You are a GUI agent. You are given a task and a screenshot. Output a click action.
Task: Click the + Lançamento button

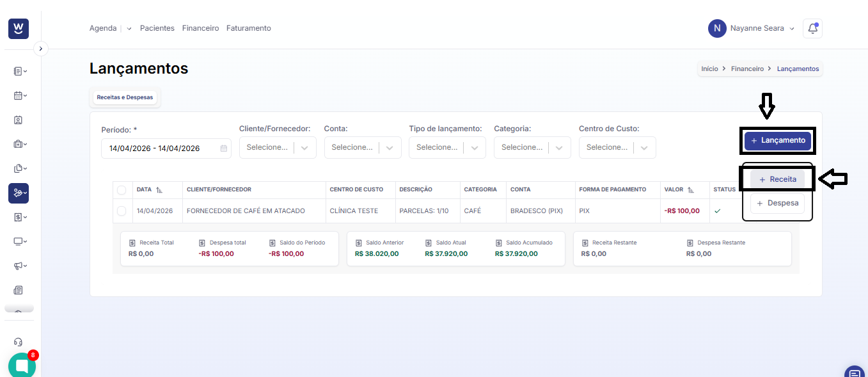point(778,140)
